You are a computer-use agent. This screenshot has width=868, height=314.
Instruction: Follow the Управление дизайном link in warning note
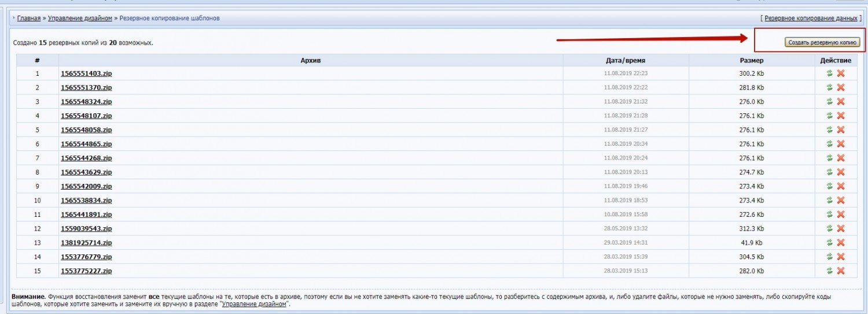[254, 304]
